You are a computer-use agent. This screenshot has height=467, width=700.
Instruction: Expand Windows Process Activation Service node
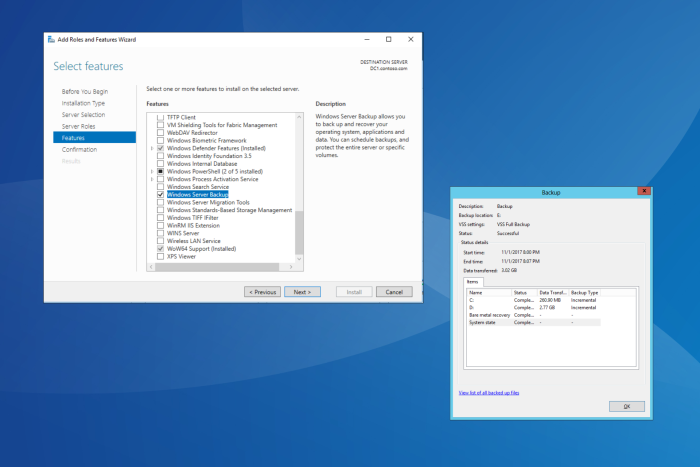coord(152,179)
